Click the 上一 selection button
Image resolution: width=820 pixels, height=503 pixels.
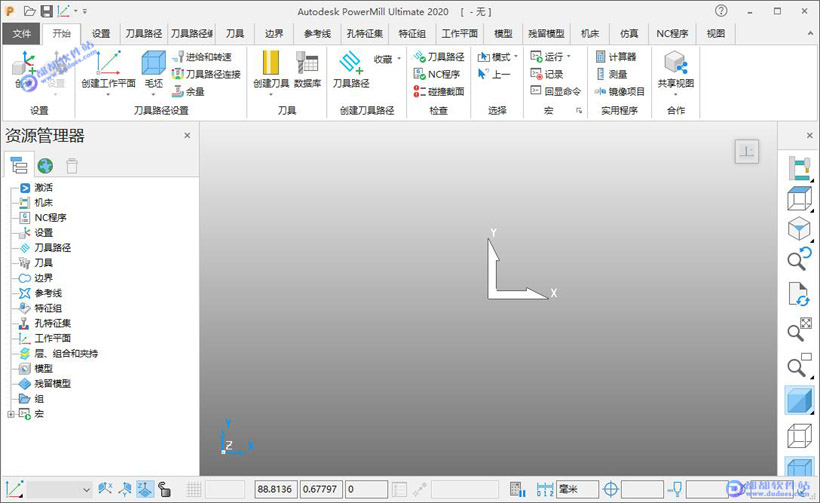click(x=494, y=74)
